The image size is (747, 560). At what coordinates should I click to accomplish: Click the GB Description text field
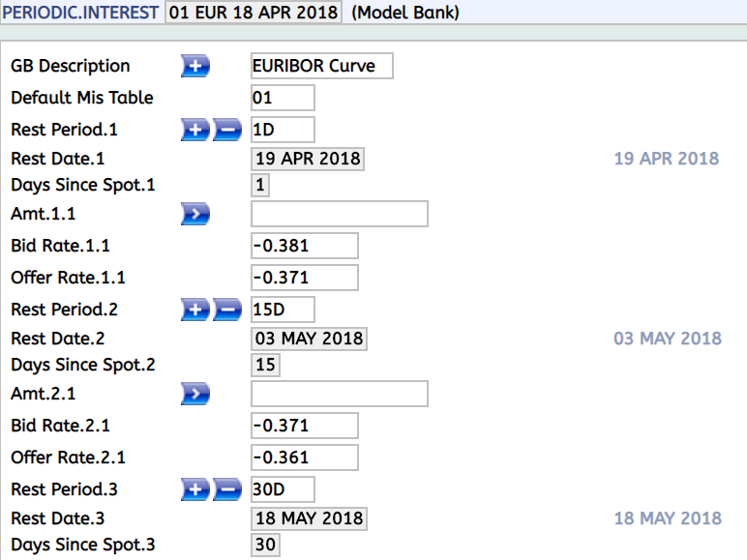pyautogui.click(x=321, y=66)
